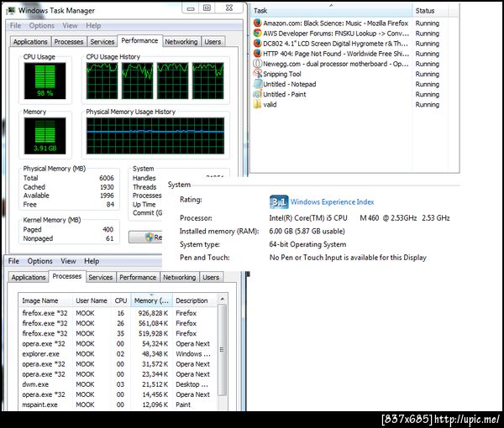Screen dimensions: 504x428
Task: Sort processes by User Name column
Action: point(92,300)
